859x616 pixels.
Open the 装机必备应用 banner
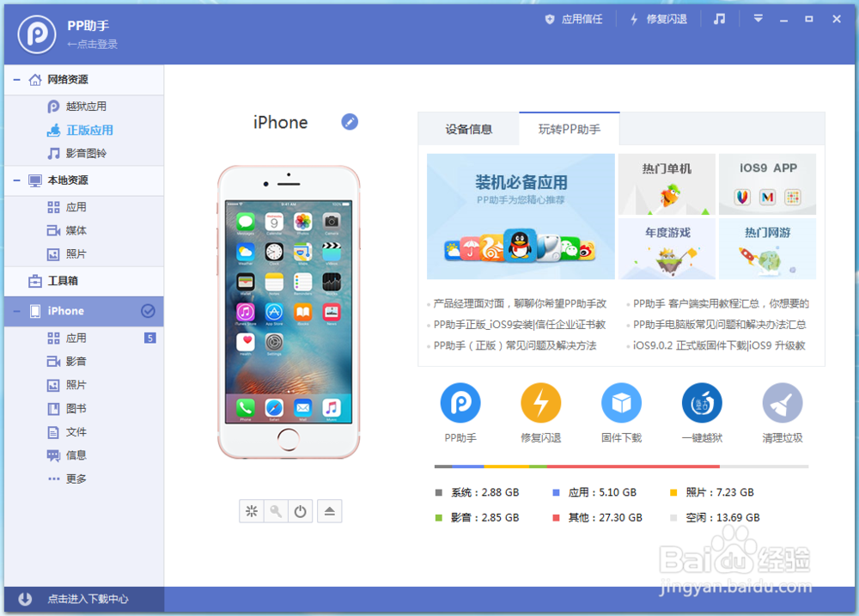coord(521,217)
